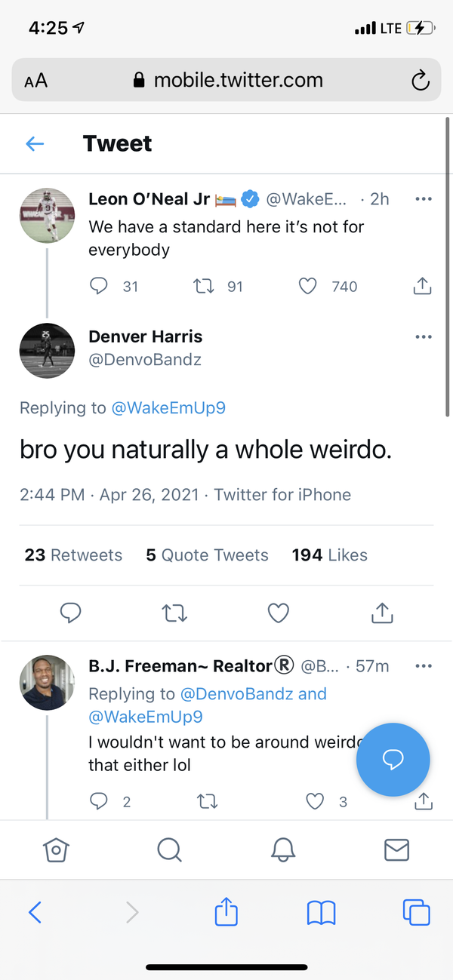Image resolution: width=453 pixels, height=980 pixels.
Task: Open Twitter Search tab
Action: (169, 849)
